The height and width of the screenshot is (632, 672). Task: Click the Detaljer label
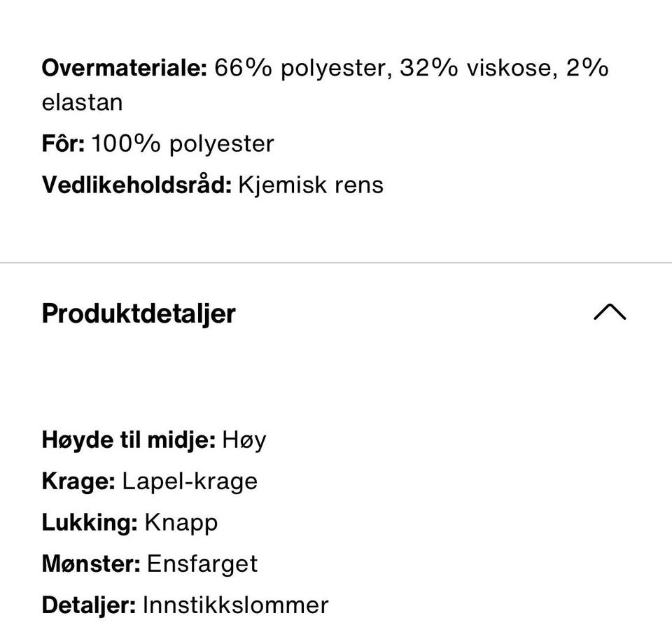[x=89, y=605]
